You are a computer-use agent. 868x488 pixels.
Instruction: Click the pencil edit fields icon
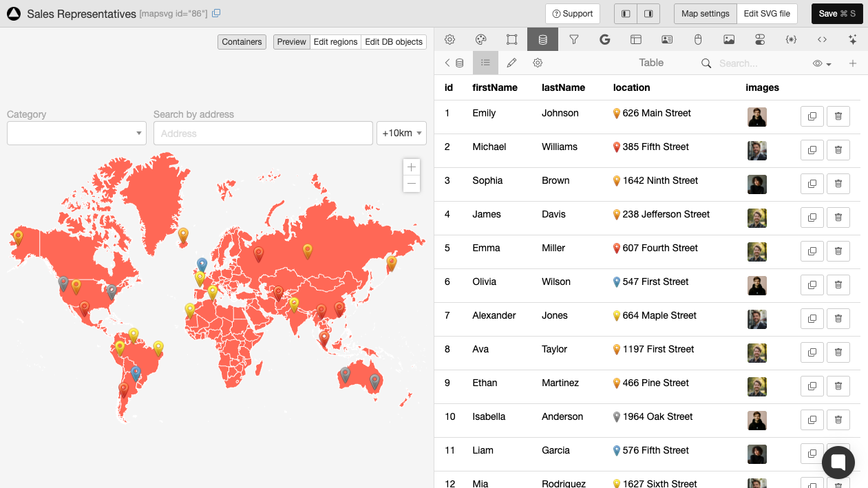coord(511,63)
